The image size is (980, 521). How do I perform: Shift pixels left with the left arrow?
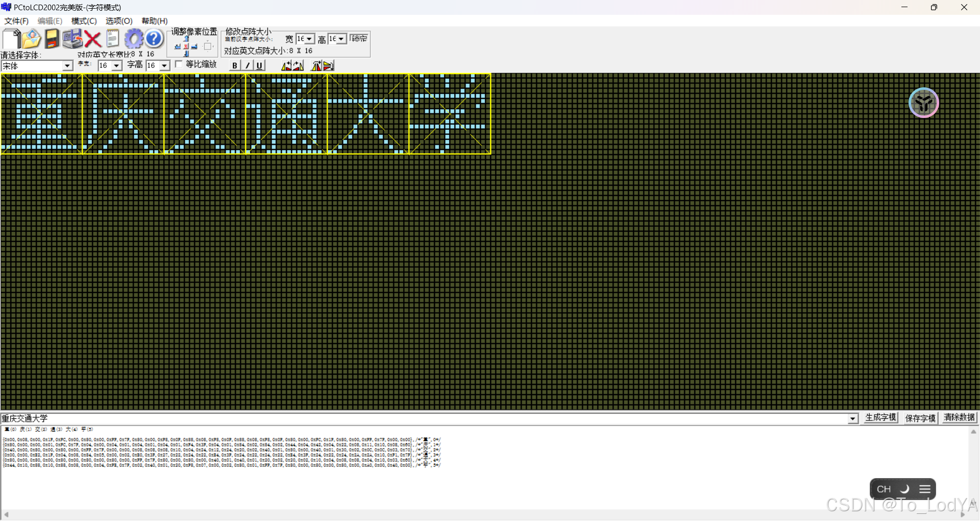click(178, 46)
